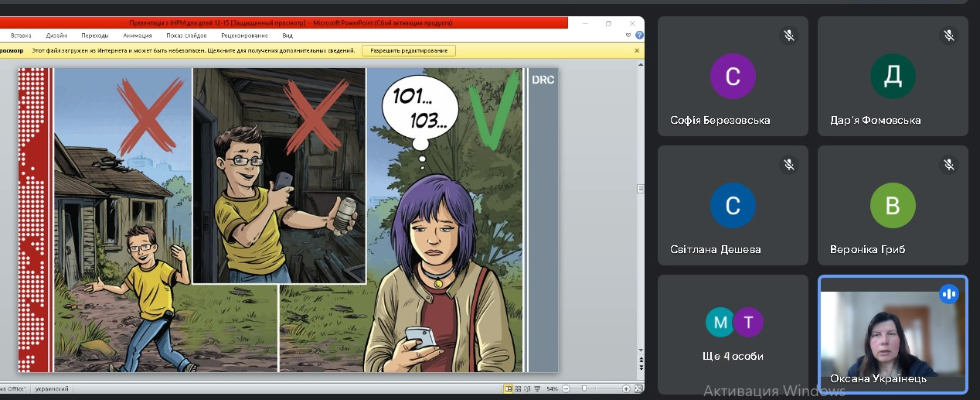The width and height of the screenshot is (980, 400).
Task: Click the Оксана Українець name label
Action: [878, 378]
